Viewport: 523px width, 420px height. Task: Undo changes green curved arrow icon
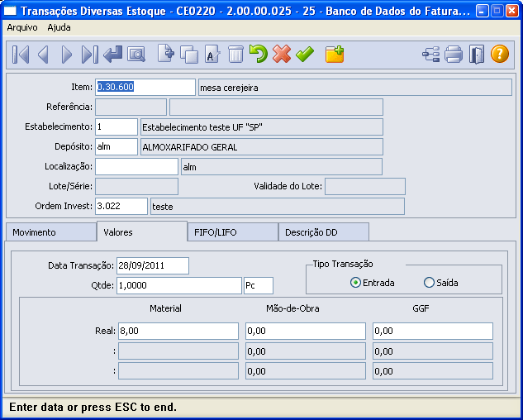point(259,54)
